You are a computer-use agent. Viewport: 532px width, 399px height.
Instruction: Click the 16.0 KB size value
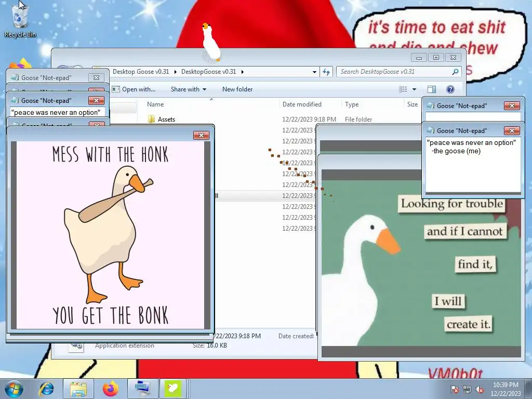[217, 345]
